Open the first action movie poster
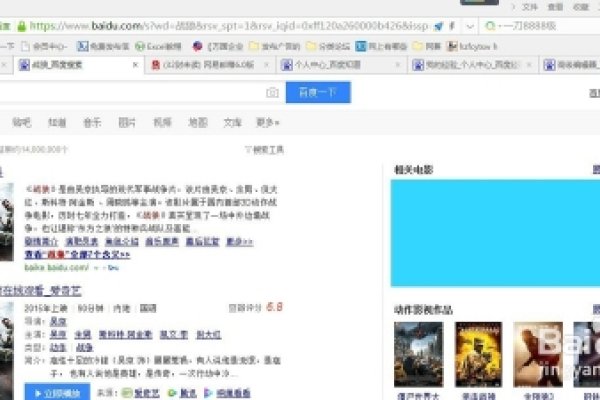The image size is (600, 400). click(419, 354)
